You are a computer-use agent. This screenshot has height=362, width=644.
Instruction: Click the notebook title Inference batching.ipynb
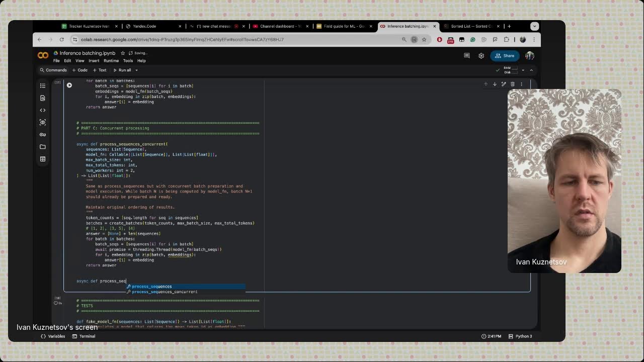pyautogui.click(x=88, y=53)
